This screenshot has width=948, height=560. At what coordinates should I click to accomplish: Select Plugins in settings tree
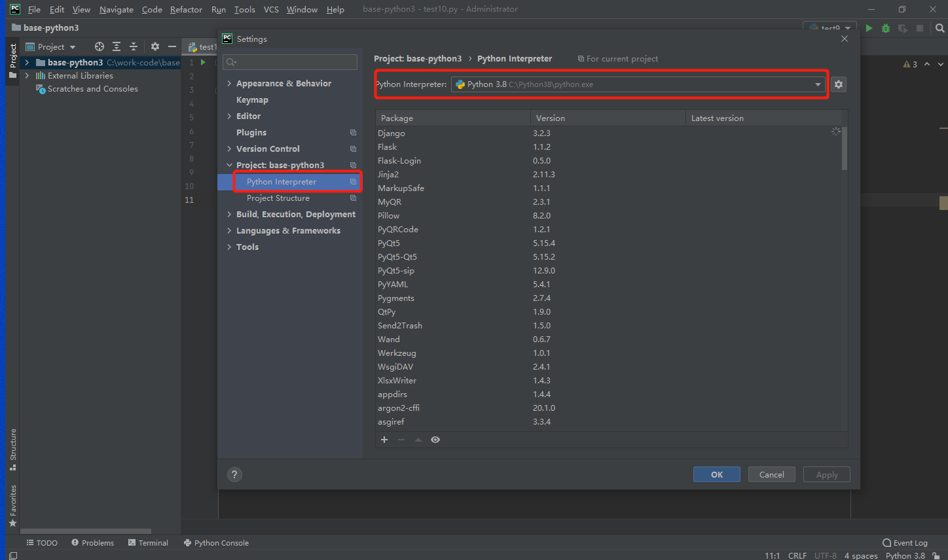251,133
